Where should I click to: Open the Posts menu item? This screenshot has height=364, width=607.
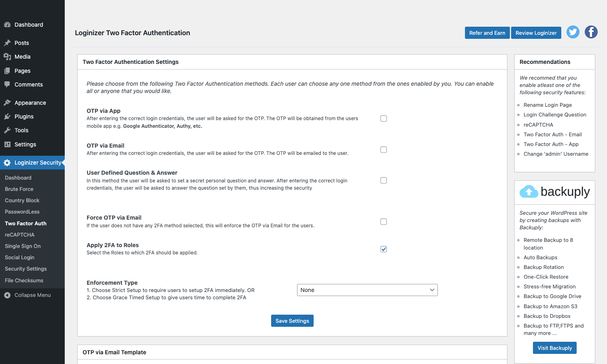22,43
